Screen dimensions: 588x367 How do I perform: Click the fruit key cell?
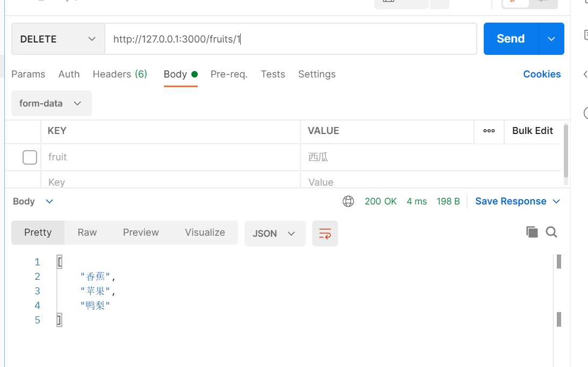click(170, 157)
